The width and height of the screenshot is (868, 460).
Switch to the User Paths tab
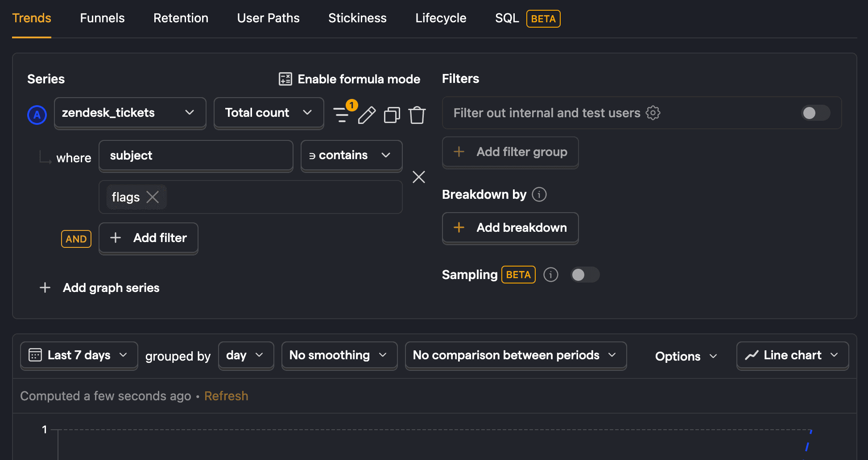[268, 18]
